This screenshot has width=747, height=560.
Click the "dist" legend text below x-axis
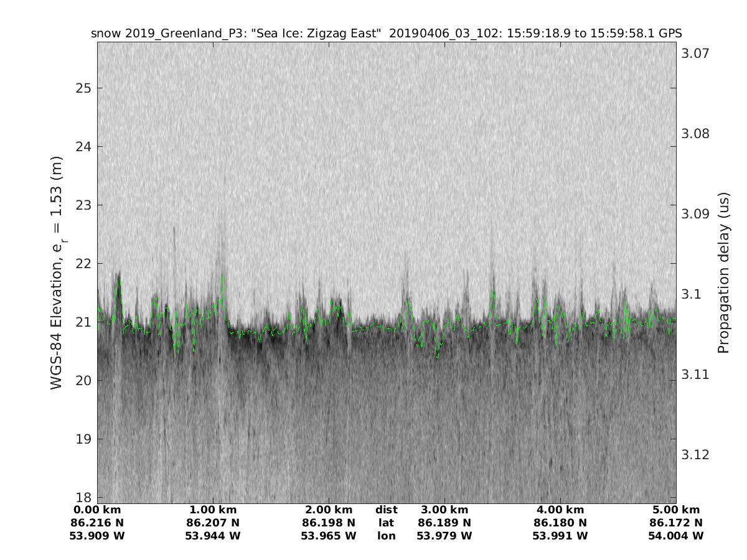click(x=386, y=510)
